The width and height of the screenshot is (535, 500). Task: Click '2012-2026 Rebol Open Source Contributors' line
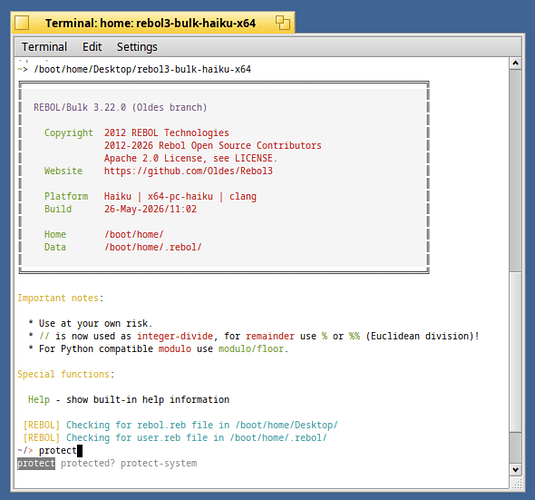click(213, 145)
